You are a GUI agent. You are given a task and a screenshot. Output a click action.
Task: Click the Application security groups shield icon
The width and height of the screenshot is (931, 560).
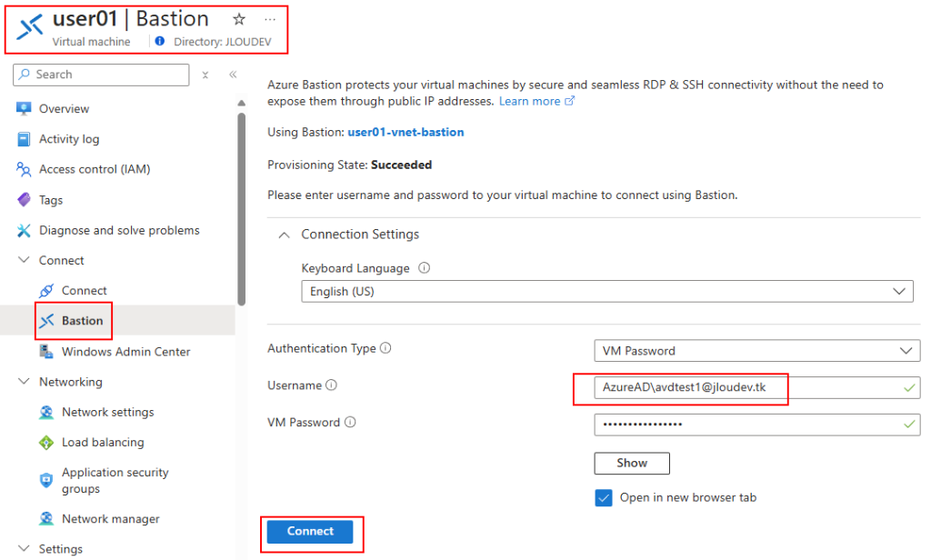pos(46,480)
